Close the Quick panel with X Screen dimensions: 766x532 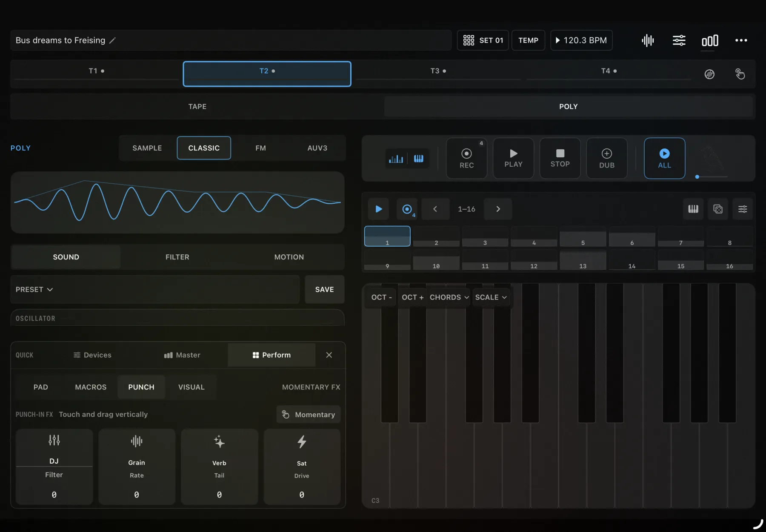pyautogui.click(x=329, y=355)
